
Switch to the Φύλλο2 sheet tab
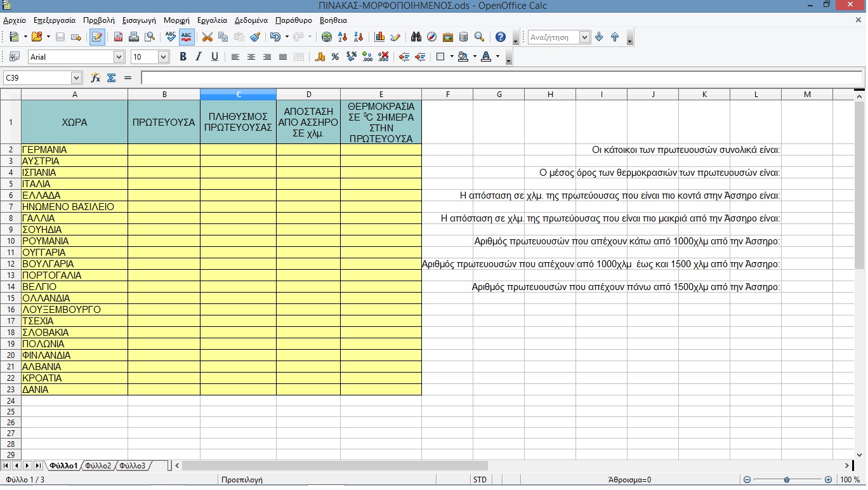[98, 466]
